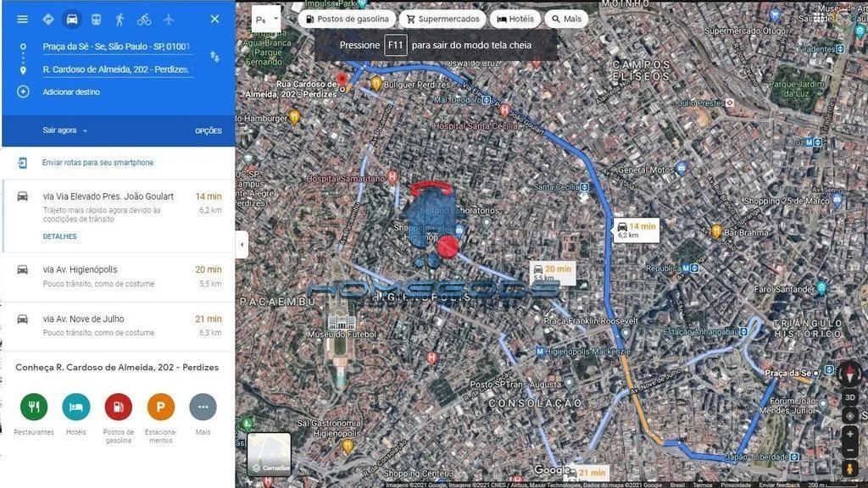Click Postos de gasolina chip on map

point(347,19)
